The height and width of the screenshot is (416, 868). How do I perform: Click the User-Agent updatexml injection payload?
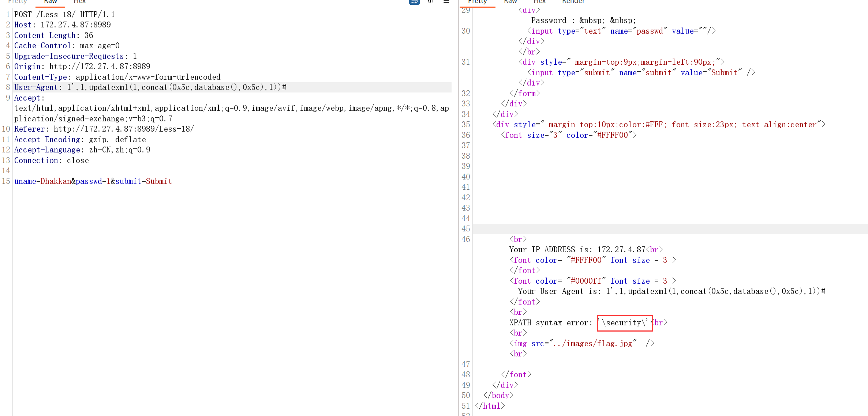coord(177,87)
